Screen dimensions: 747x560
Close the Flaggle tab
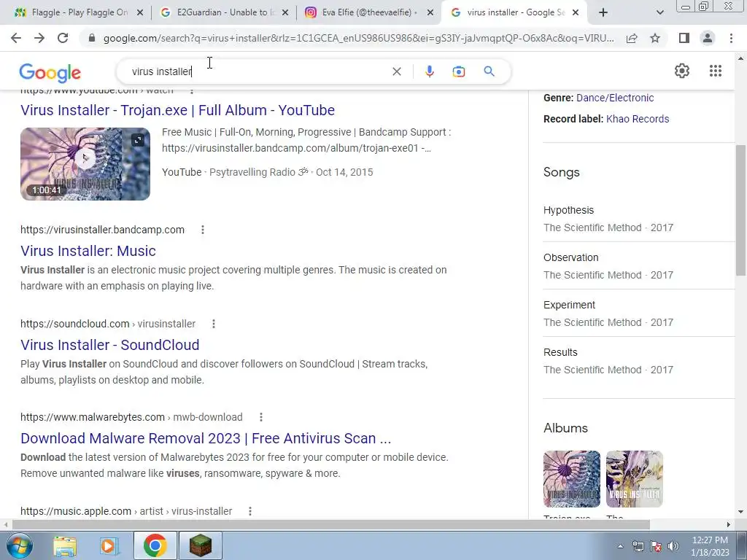click(140, 12)
